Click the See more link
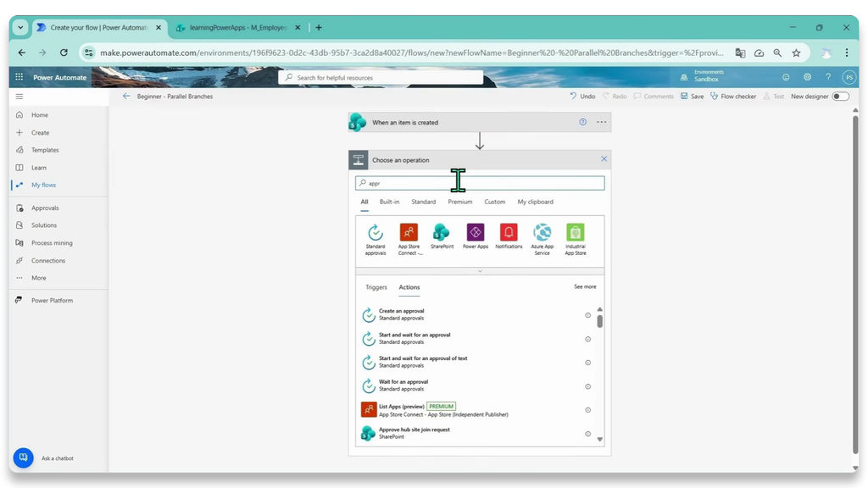This screenshot has height=488, width=868. tap(585, 286)
